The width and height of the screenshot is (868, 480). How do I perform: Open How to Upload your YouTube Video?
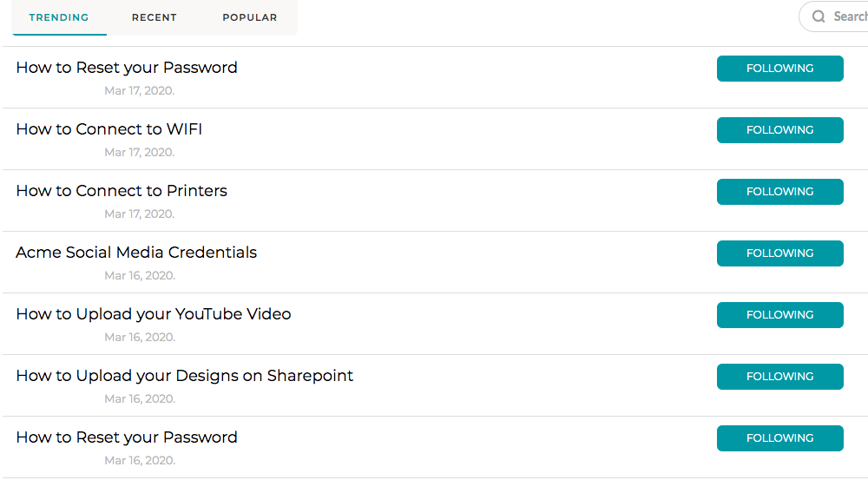point(154,314)
